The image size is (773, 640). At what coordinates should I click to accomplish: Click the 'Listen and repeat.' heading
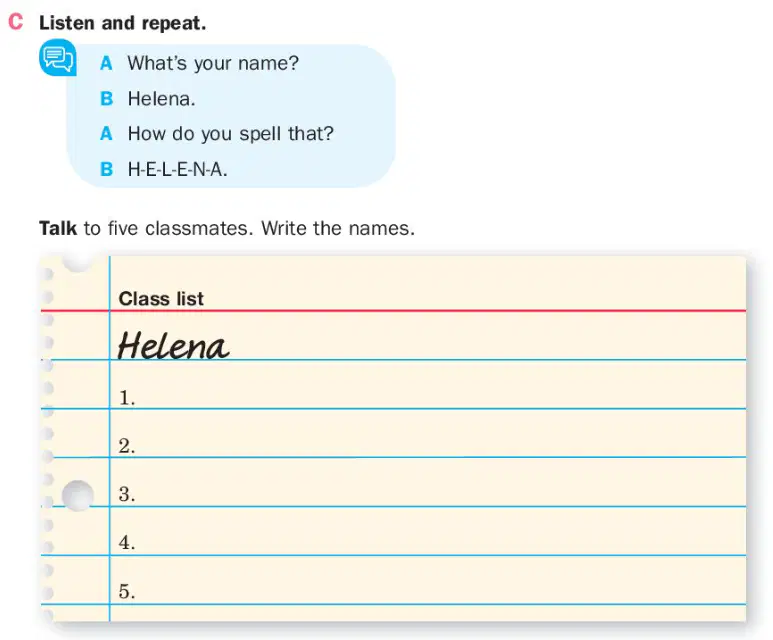tap(122, 23)
